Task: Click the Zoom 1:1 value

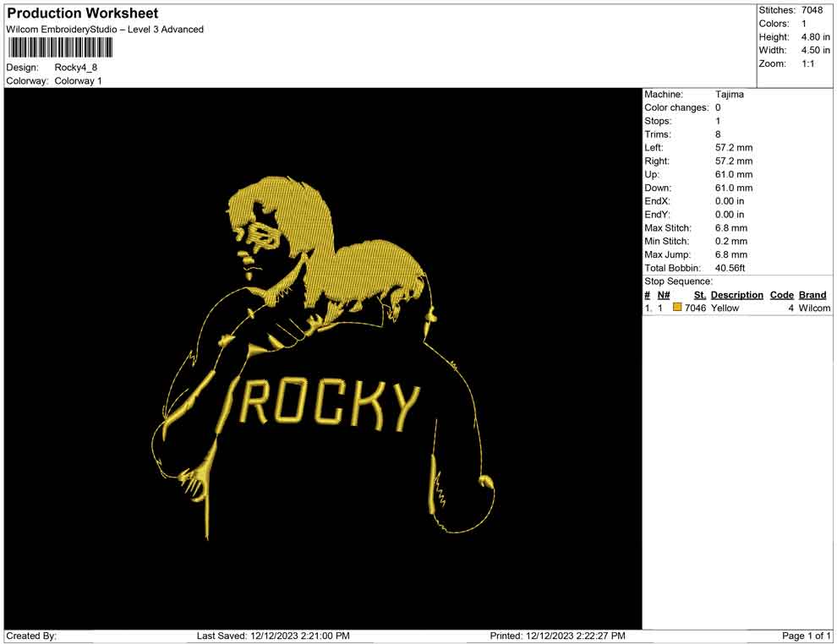Action: point(807,64)
